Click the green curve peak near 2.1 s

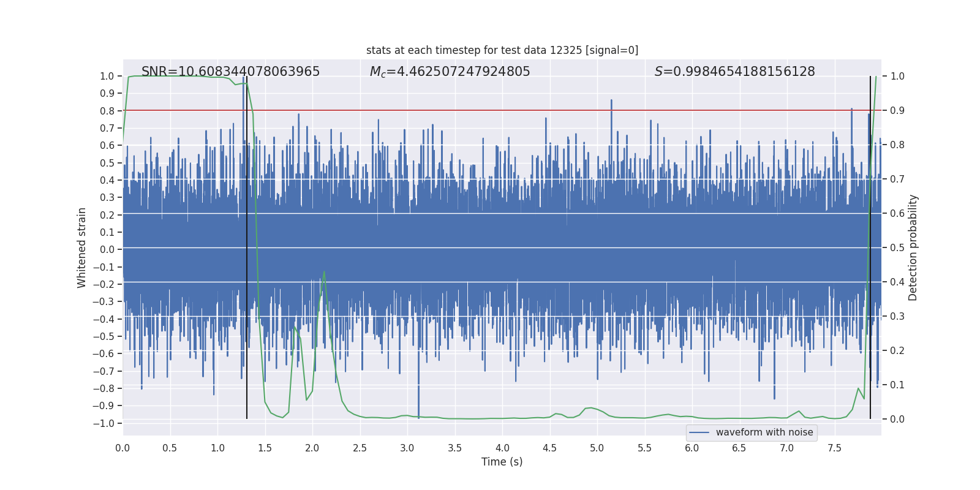[x=324, y=271]
